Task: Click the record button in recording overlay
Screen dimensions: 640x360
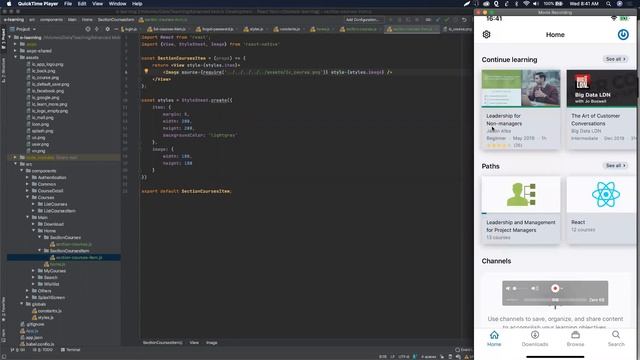Action: tap(555, 289)
